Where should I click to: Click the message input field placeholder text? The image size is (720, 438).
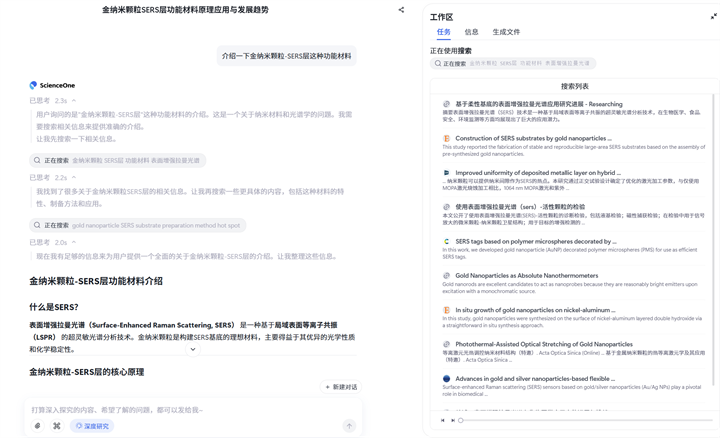[117, 410]
